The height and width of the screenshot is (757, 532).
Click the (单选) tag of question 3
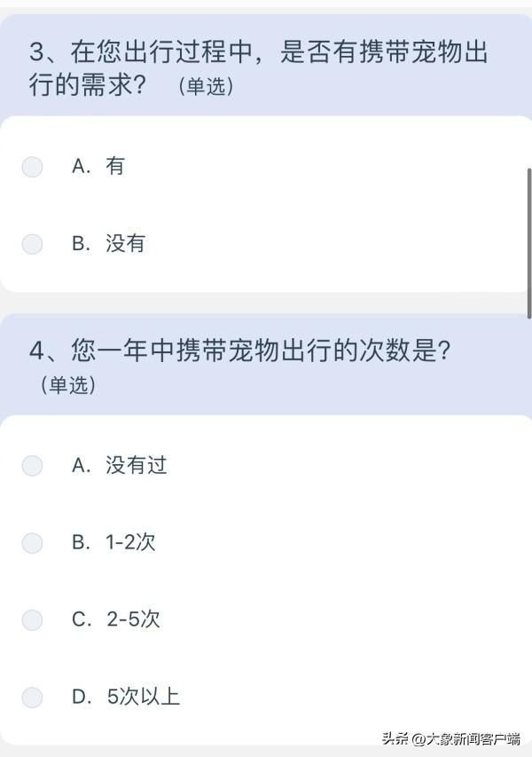pos(206,87)
